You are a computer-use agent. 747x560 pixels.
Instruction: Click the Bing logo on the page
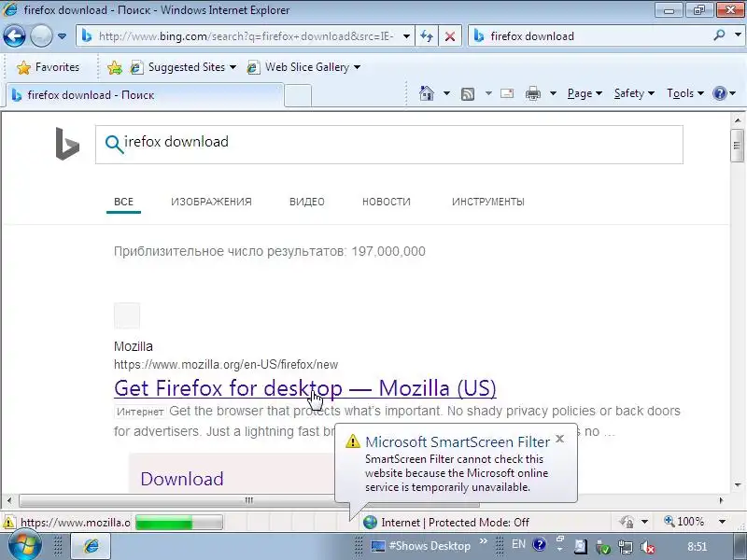tap(67, 144)
